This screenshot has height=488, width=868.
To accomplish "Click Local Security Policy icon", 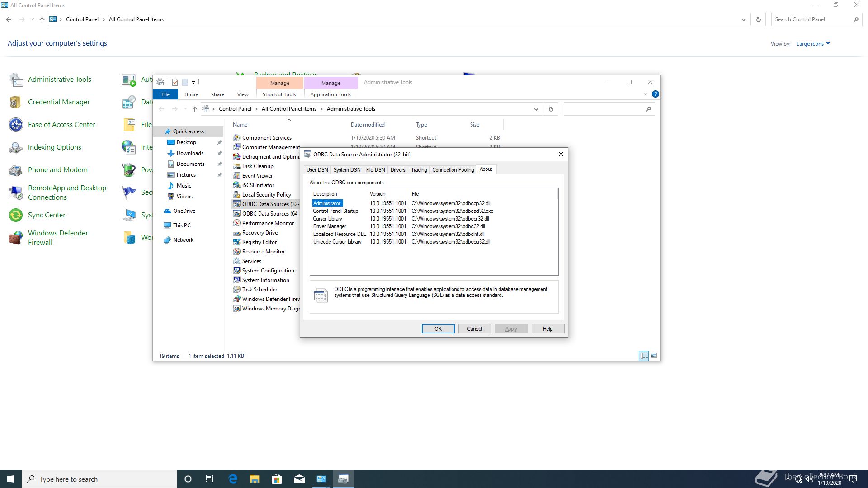I will 236,194.
